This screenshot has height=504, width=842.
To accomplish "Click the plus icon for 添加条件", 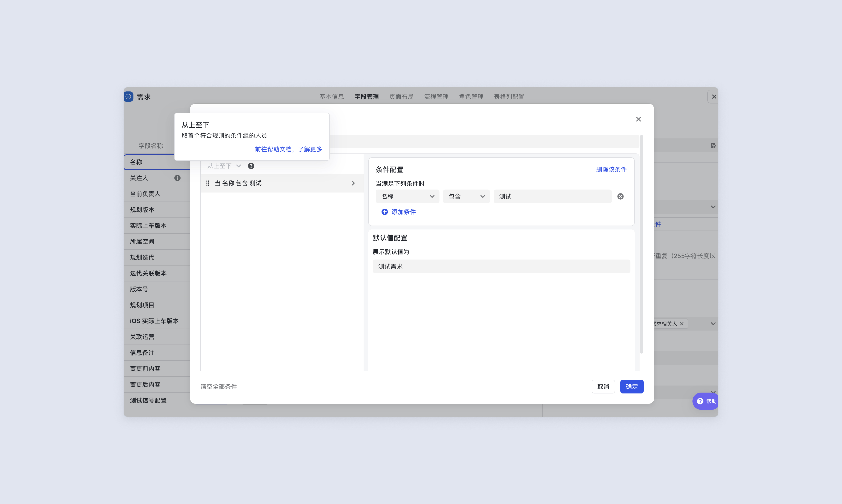I will [385, 212].
